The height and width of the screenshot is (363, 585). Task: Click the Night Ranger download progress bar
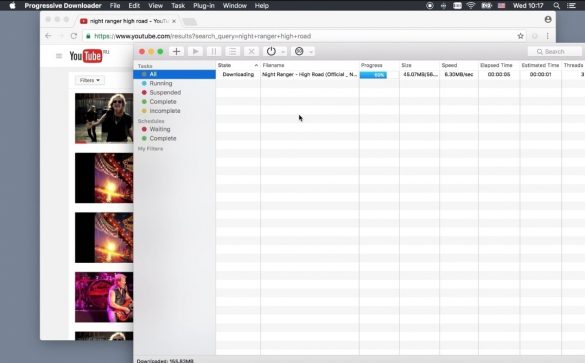pyautogui.click(x=373, y=75)
